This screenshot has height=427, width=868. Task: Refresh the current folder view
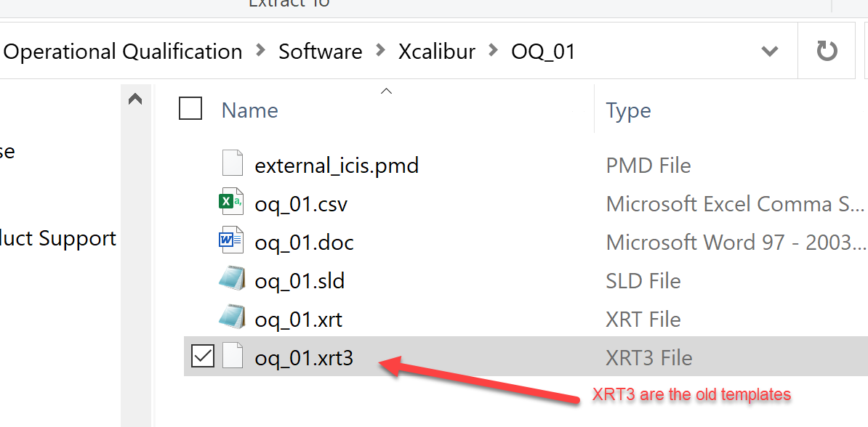point(827,52)
